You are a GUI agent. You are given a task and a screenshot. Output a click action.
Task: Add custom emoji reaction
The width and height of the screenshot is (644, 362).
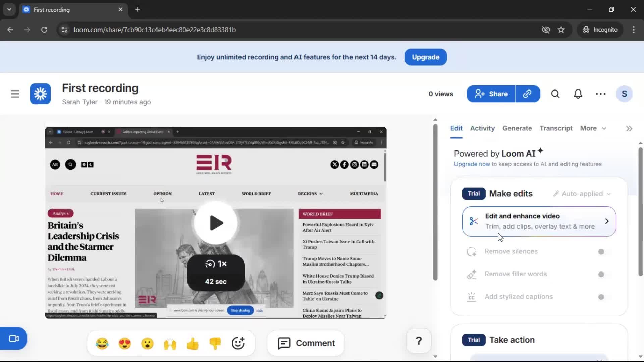tap(238, 343)
